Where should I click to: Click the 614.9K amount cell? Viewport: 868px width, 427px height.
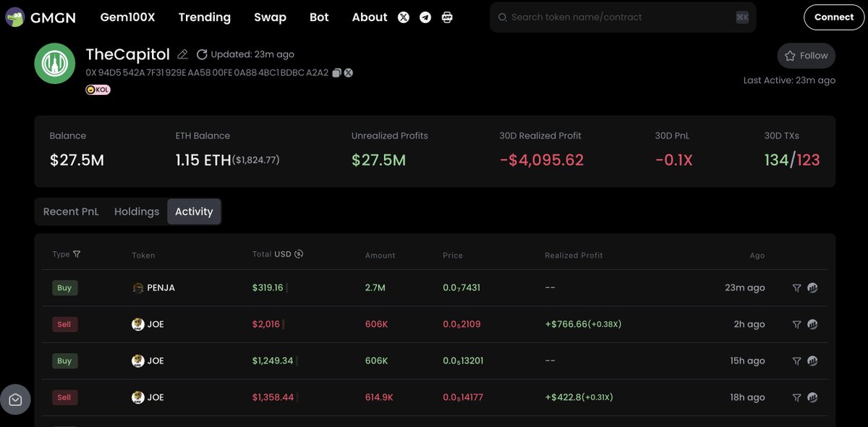coord(379,397)
